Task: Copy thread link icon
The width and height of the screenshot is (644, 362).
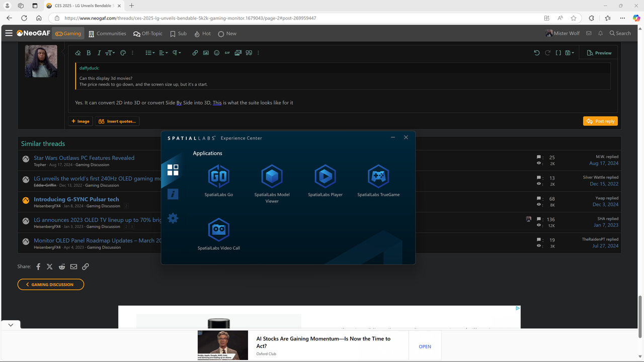Action: point(86,266)
